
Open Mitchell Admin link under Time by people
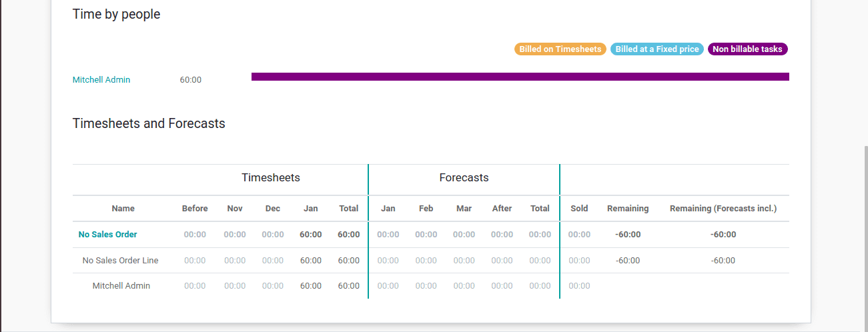(x=101, y=79)
